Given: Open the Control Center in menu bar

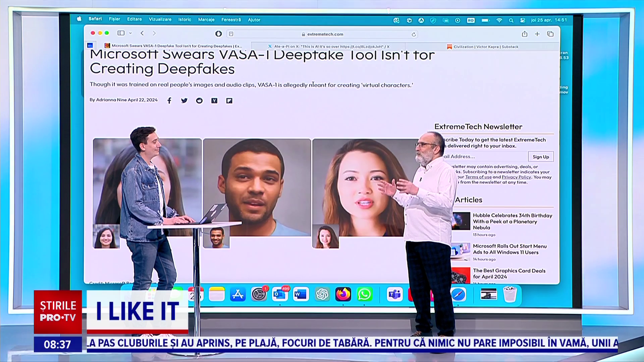Looking at the screenshot, I should coord(522,20).
